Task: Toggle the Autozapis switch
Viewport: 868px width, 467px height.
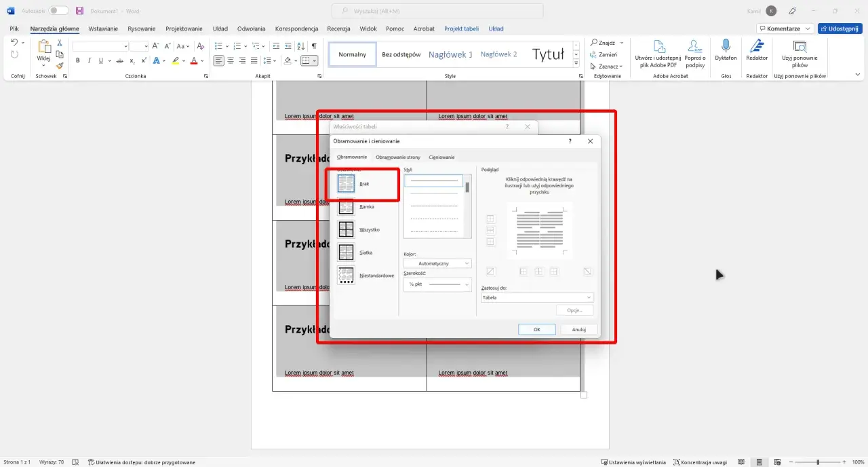Action: 58,11
